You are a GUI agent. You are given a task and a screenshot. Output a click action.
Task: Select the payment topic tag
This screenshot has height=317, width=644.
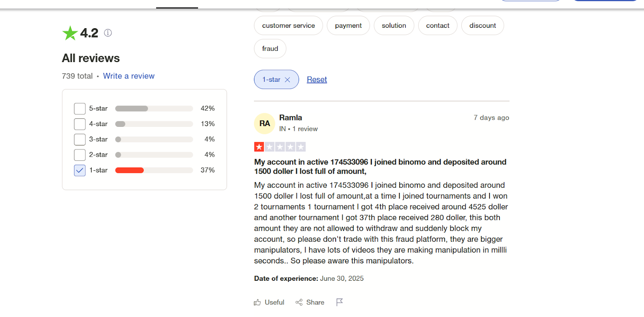pyautogui.click(x=348, y=25)
